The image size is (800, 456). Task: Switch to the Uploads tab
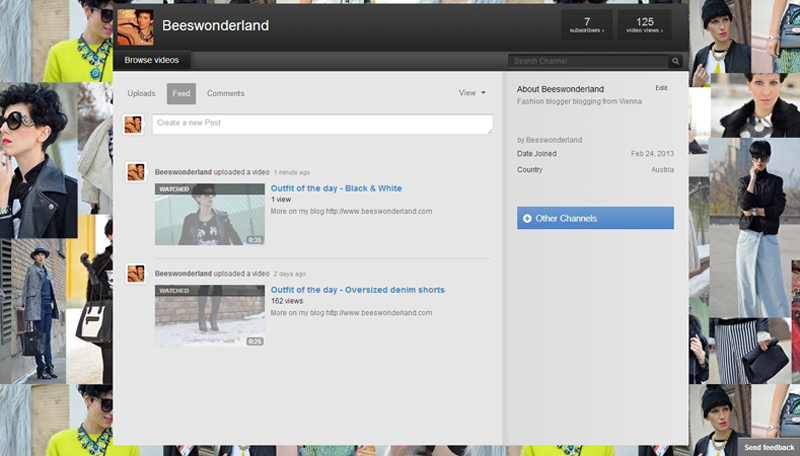coord(141,93)
